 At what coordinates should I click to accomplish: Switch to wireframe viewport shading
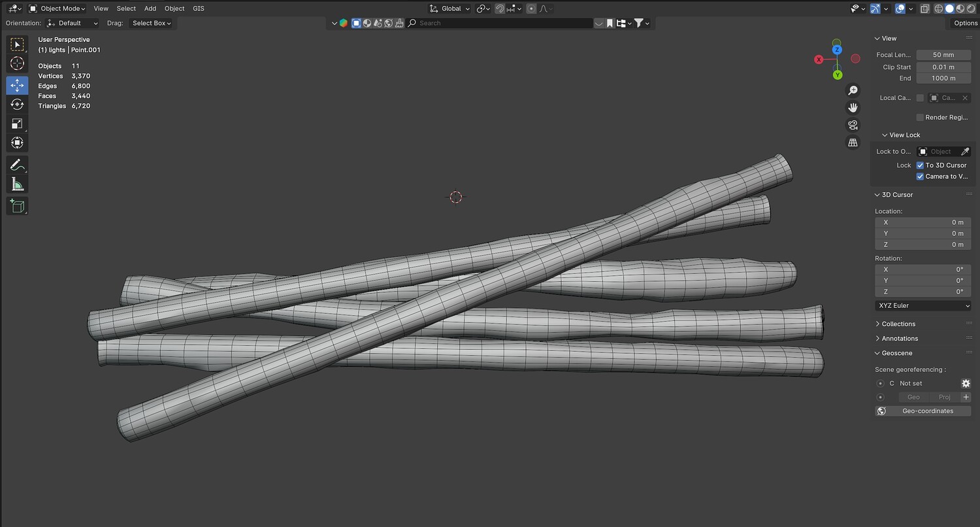pyautogui.click(x=939, y=8)
